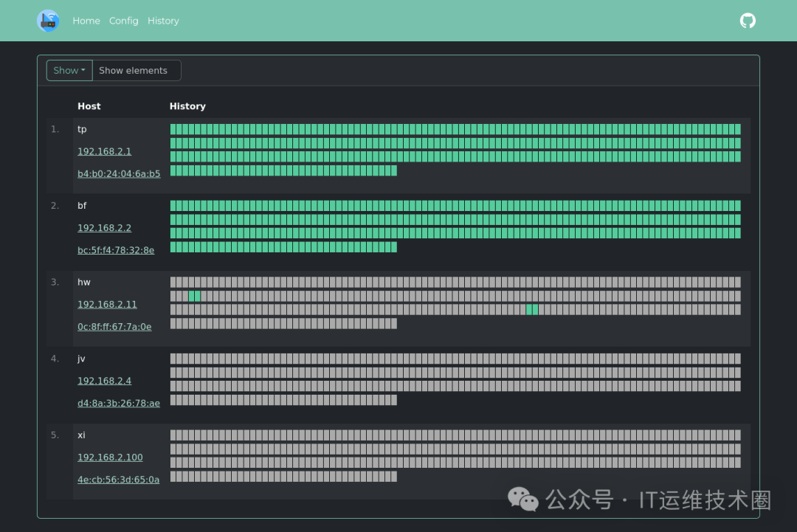
Task: Open IP link 192.168.2.11
Action: coord(107,304)
